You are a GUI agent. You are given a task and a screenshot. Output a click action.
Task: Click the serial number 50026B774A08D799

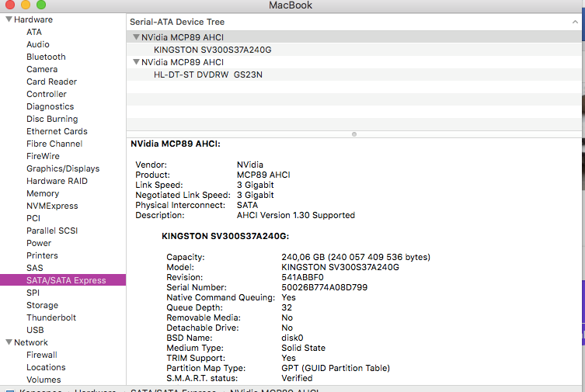[x=324, y=287]
